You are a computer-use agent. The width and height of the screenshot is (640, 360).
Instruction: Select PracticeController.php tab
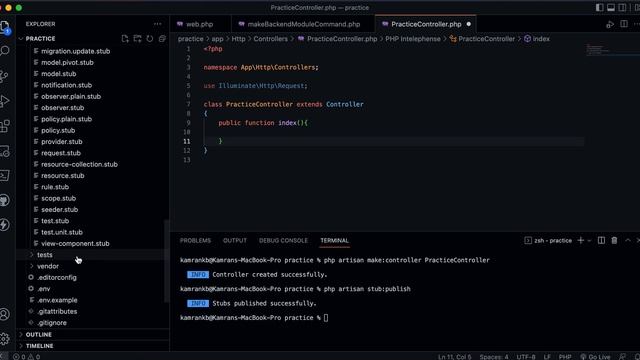[426, 24]
